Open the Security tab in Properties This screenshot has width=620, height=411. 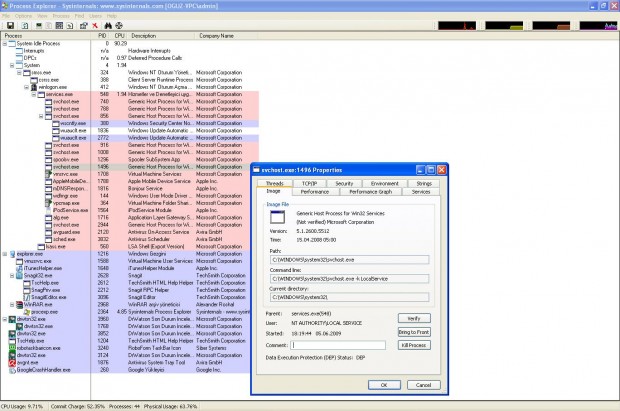coord(344,183)
